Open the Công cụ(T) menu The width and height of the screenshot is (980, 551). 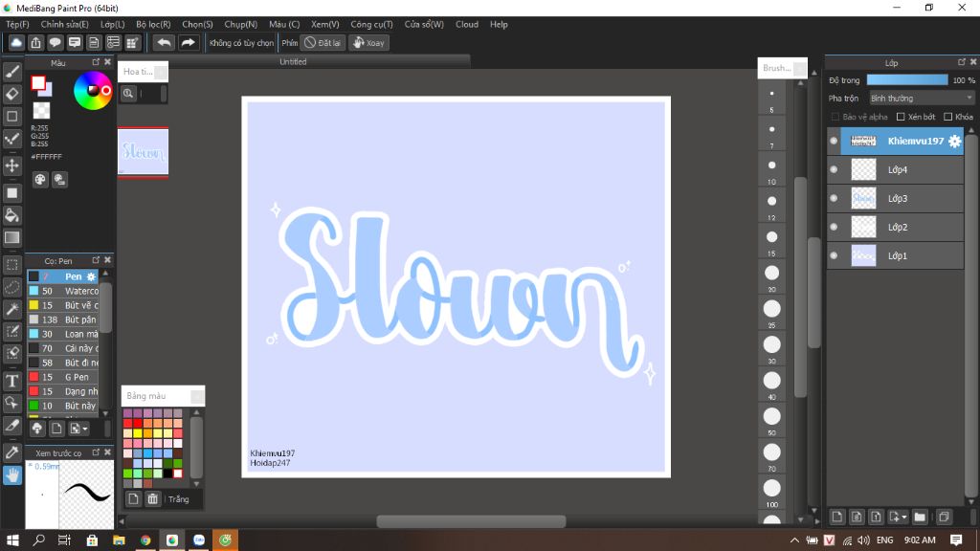tap(371, 24)
